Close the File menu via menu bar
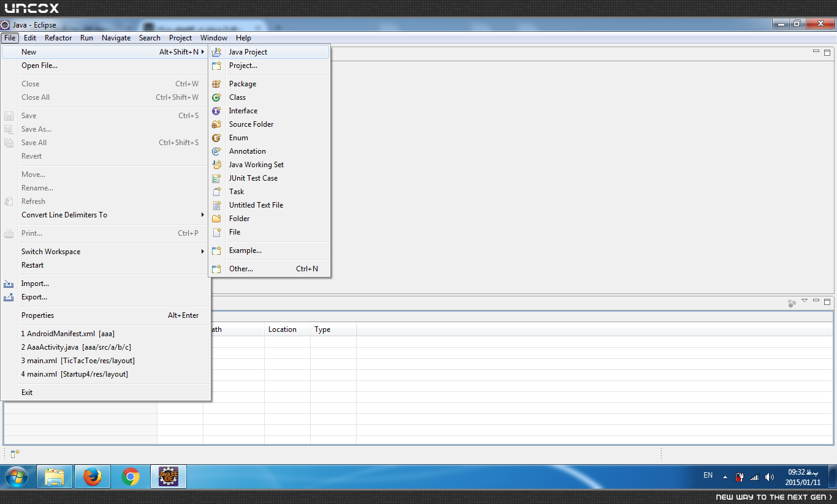The image size is (837, 504). click(x=10, y=38)
